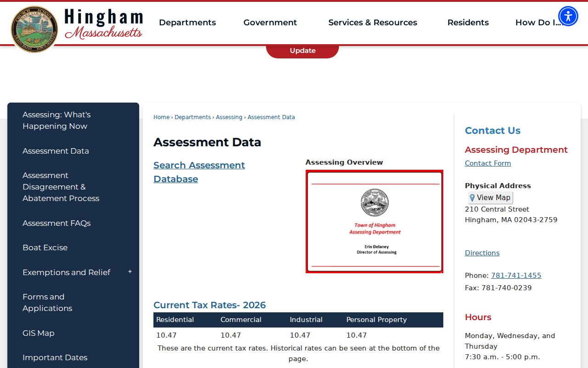Click the Assessment Data page title
Viewport: 588px width, 368px height.
(x=207, y=142)
